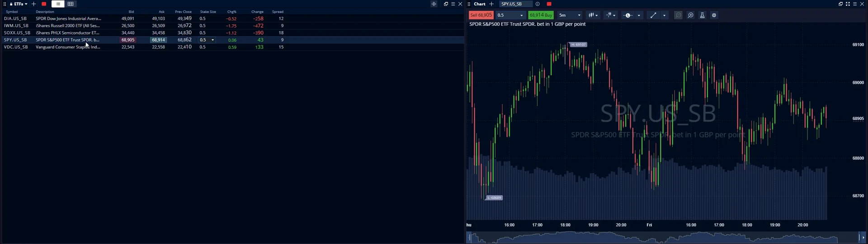
Task: Show SPY instrument info icon
Action: 538,4
